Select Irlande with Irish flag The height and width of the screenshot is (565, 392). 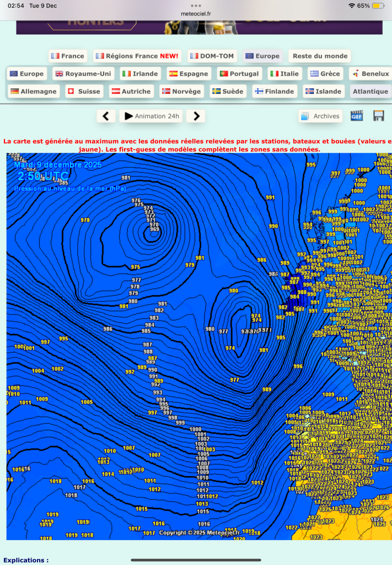tap(141, 73)
